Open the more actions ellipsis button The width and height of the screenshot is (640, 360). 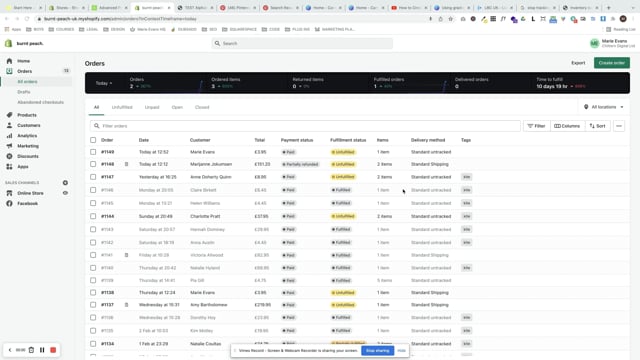[619, 126]
